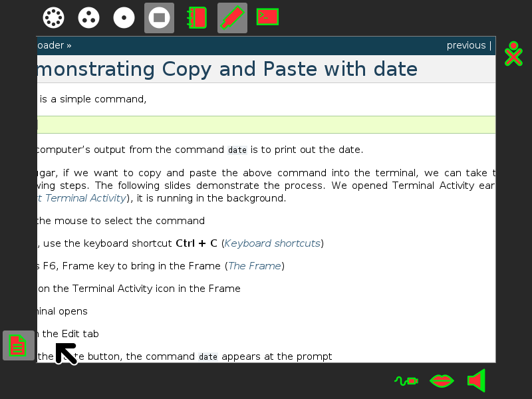Click the XO buddy icon

(x=513, y=54)
